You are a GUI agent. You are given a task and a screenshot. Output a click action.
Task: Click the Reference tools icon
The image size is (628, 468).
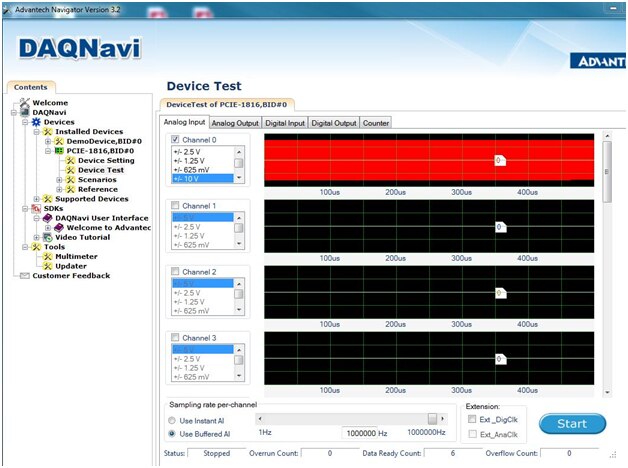pyautogui.click(x=70, y=189)
